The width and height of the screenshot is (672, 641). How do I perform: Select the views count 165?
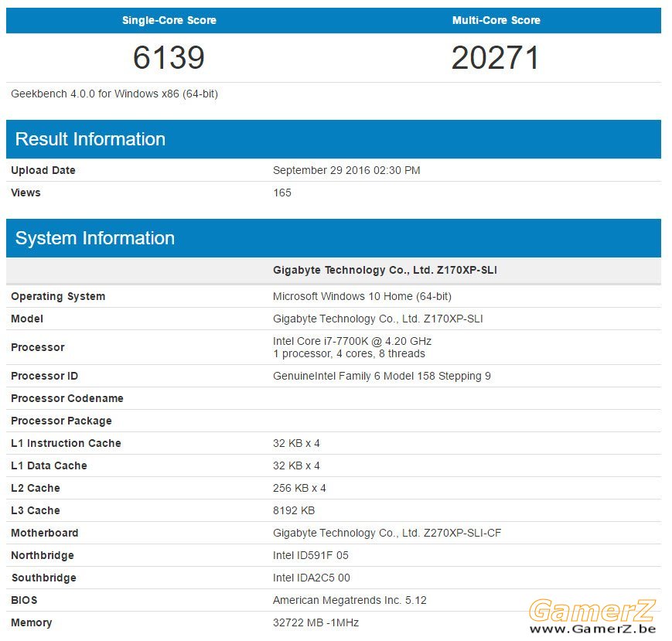282,193
